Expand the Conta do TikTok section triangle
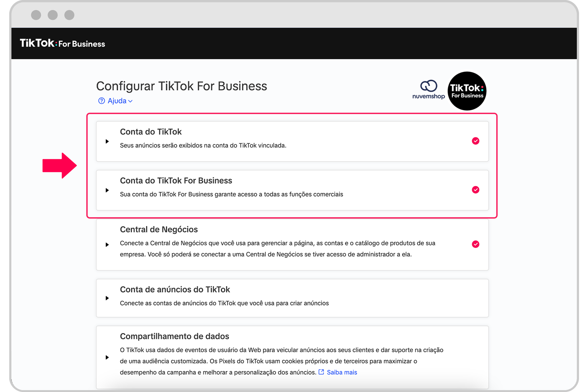The image size is (588, 392). click(x=107, y=141)
